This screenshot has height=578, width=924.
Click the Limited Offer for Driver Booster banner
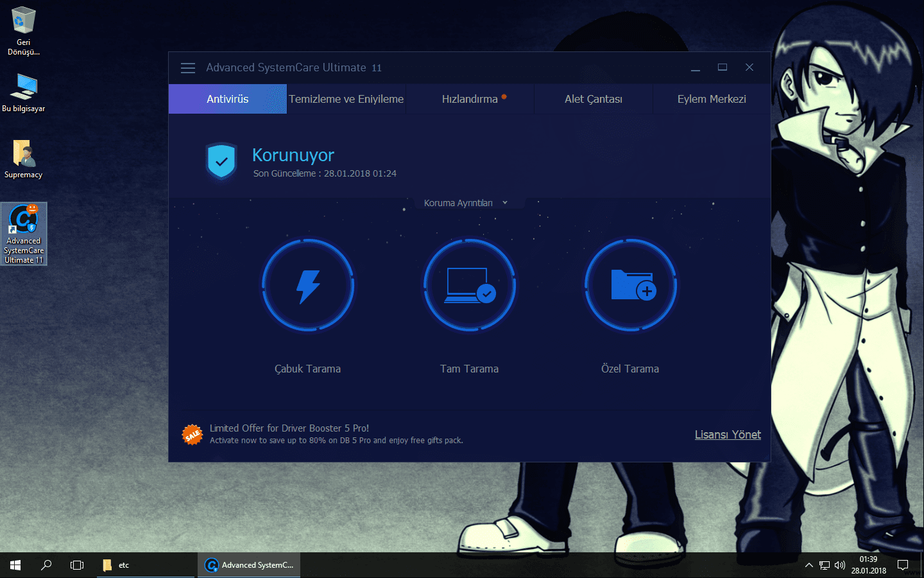pyautogui.click(x=336, y=434)
